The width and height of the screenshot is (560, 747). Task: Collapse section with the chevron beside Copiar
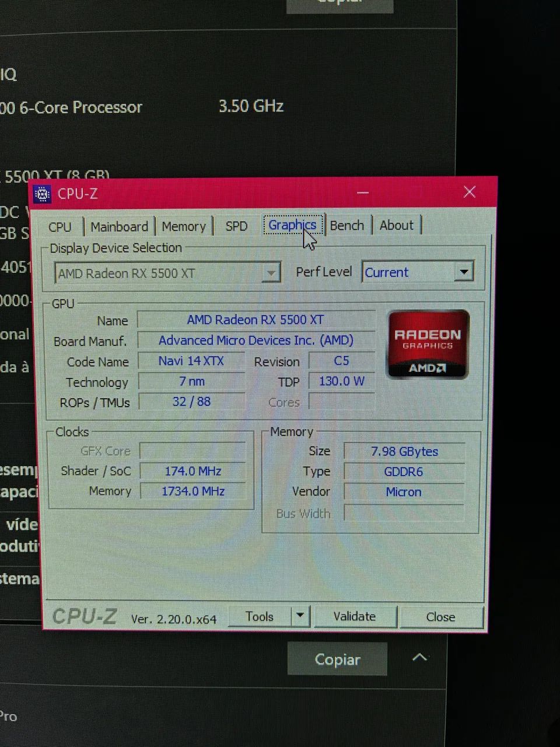419,658
